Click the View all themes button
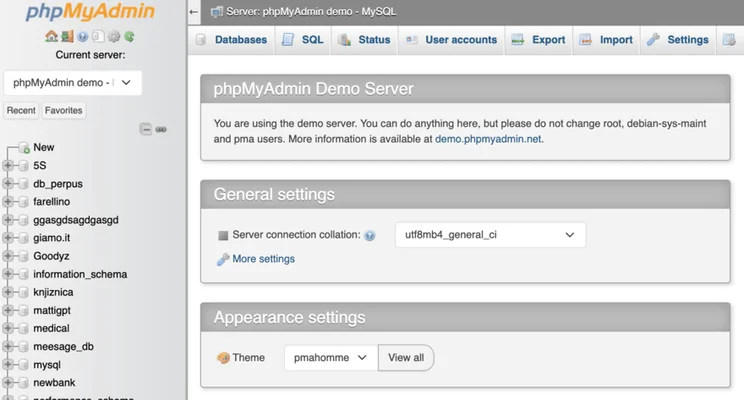The height and width of the screenshot is (400, 744). tap(406, 358)
